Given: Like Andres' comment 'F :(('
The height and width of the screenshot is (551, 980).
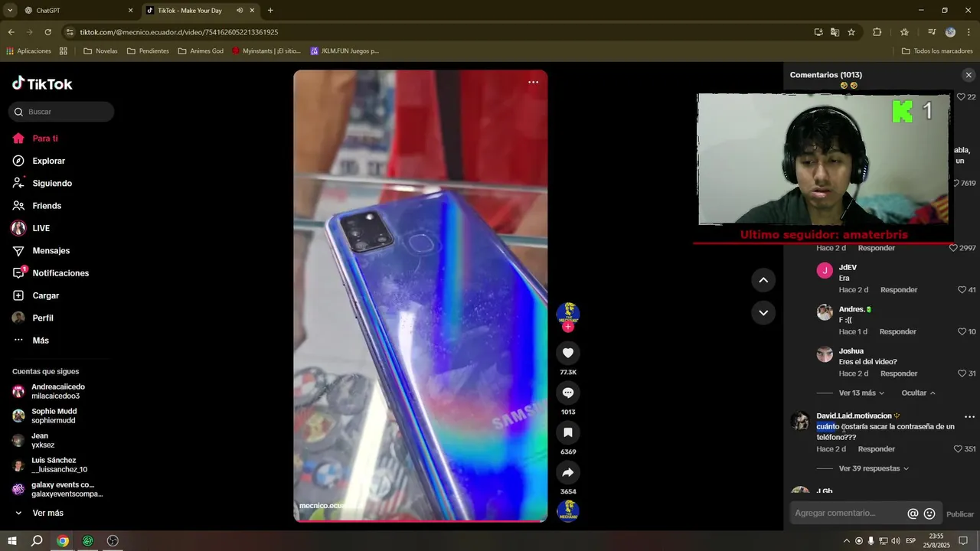Looking at the screenshot, I should (962, 331).
